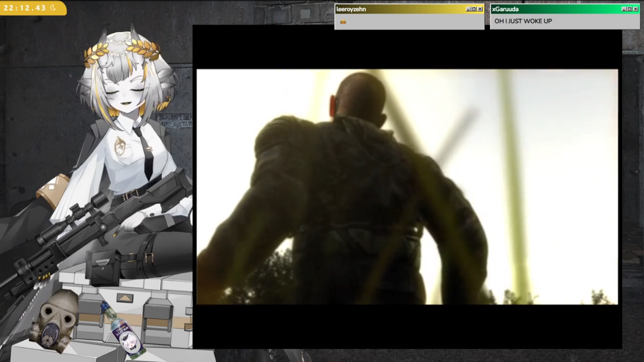This screenshot has width=644, height=362.
Task: Click the leeroyzehn chat window title
Action: pyautogui.click(x=351, y=9)
